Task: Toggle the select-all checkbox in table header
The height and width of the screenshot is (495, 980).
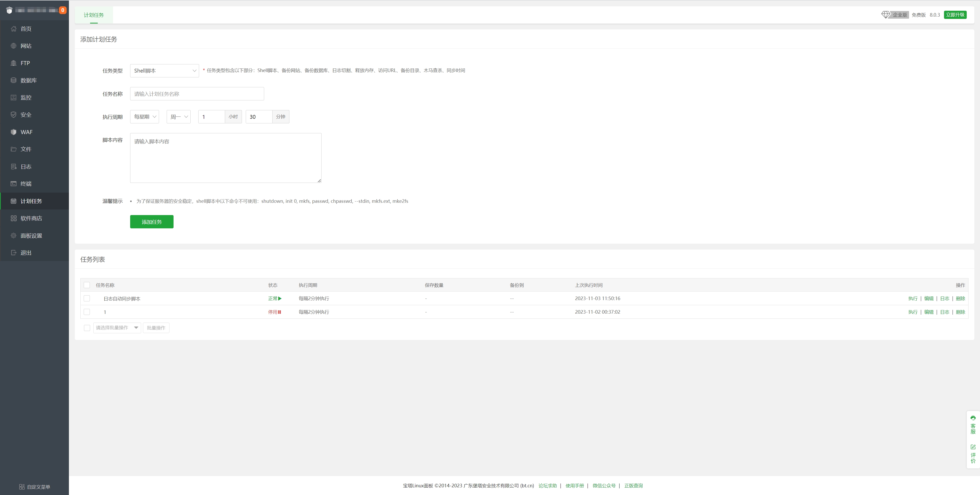Action: point(87,285)
